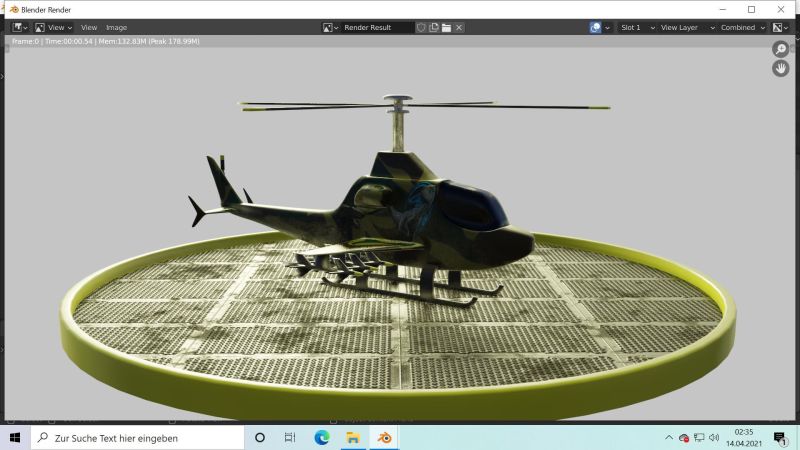This screenshot has height=450, width=800.
Task: Click the Blender logo in title bar
Action: pos(14,9)
